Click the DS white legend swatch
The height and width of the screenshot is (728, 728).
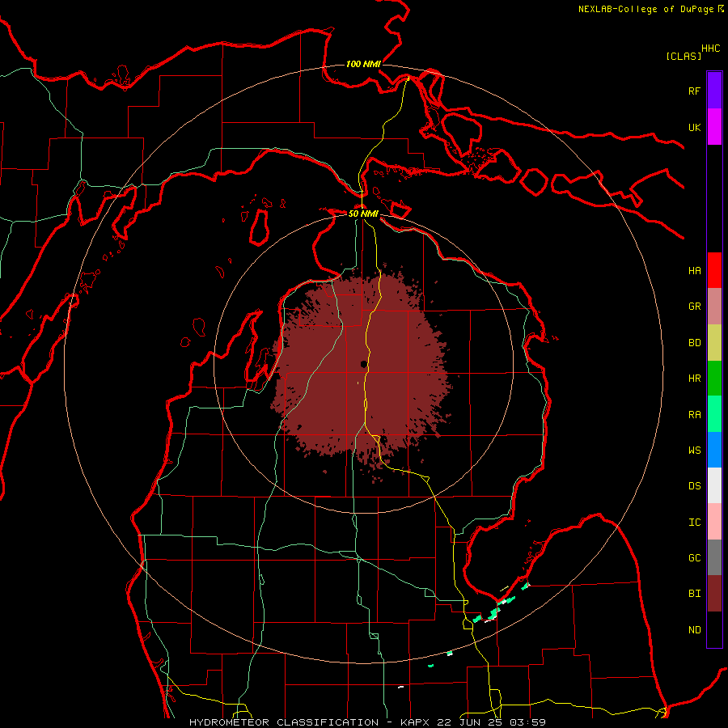point(714,485)
